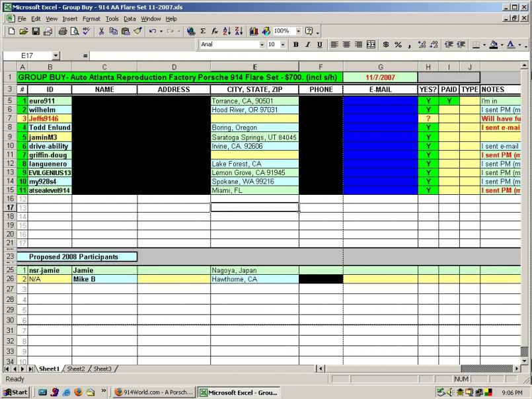Click the Print Preview icon
This screenshot has height=399, width=532.
coord(75,30)
